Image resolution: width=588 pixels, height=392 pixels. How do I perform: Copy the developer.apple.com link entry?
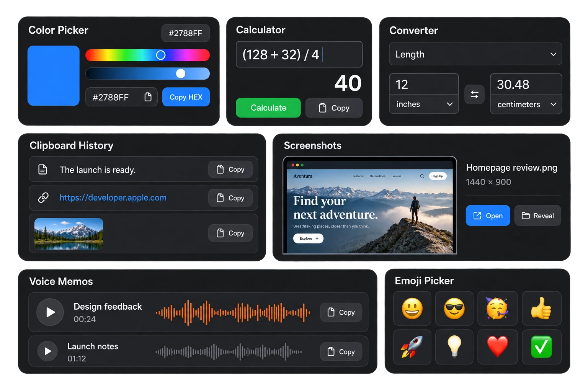tap(230, 198)
